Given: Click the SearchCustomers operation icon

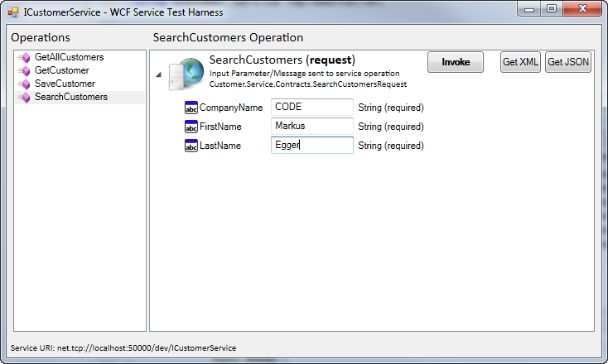Looking at the screenshot, I should (x=26, y=98).
